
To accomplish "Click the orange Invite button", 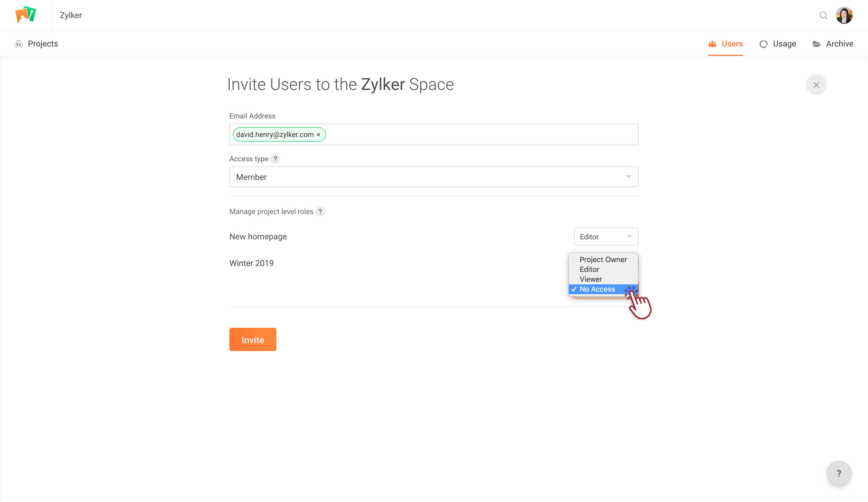I will pyautogui.click(x=253, y=340).
